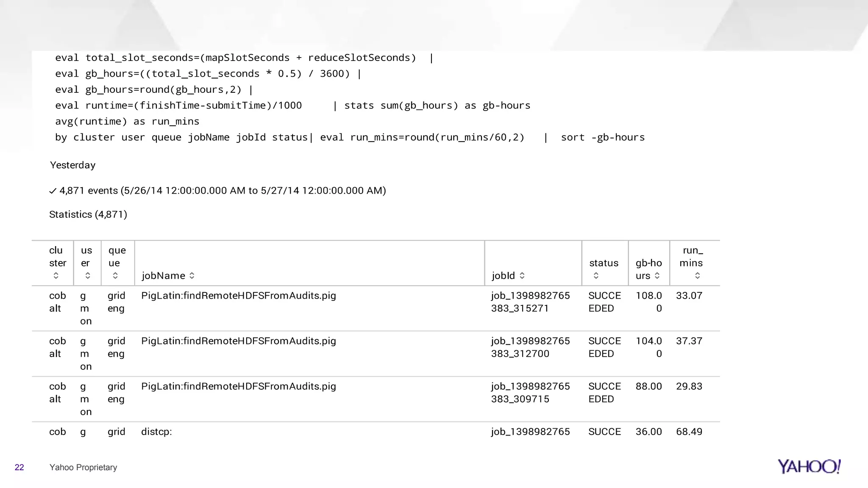The height and width of the screenshot is (488, 868).
Task: Click the run_mins value 68.49
Action: pos(689,432)
